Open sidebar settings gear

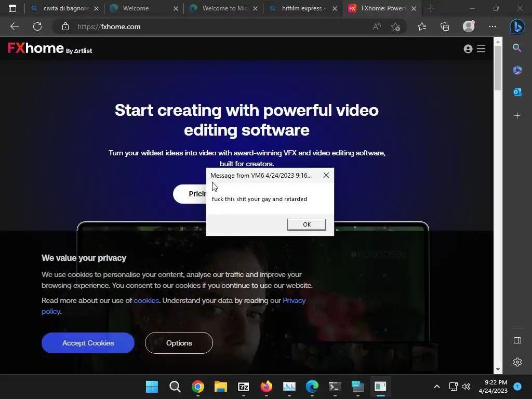pos(517,362)
